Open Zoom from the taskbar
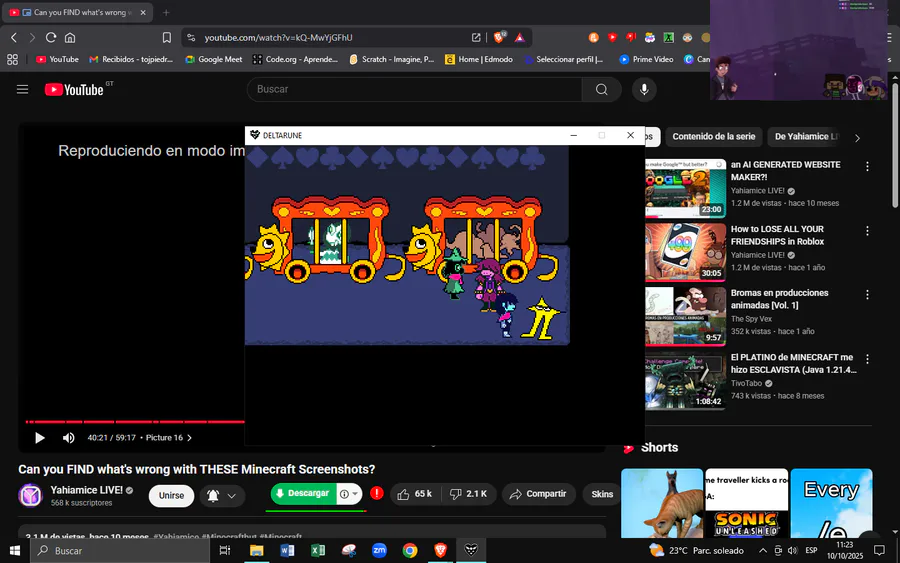 (379, 550)
